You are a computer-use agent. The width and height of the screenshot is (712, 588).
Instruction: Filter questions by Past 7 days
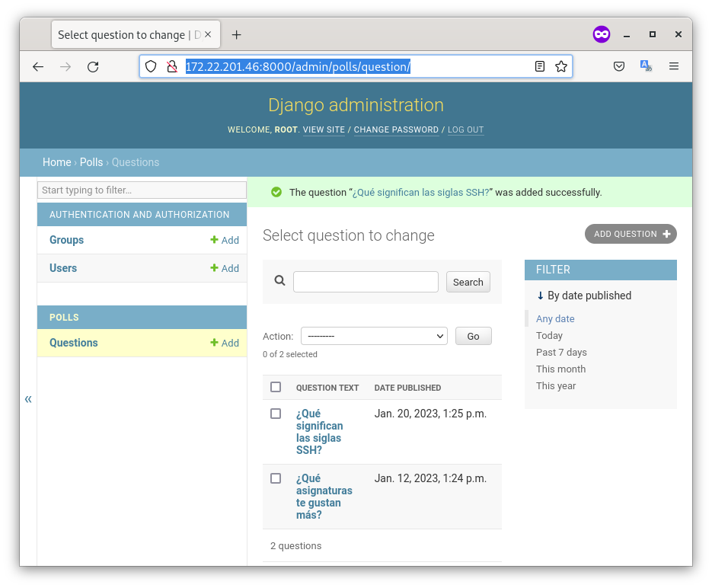(x=561, y=353)
